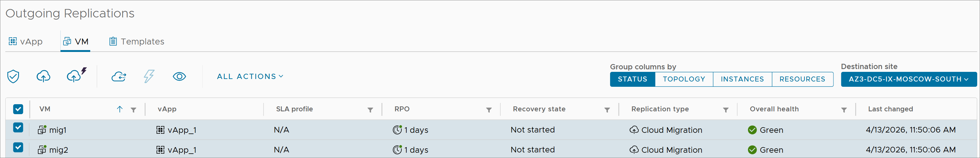Sort by VM column arrow
980x158 pixels.
pyautogui.click(x=120, y=109)
